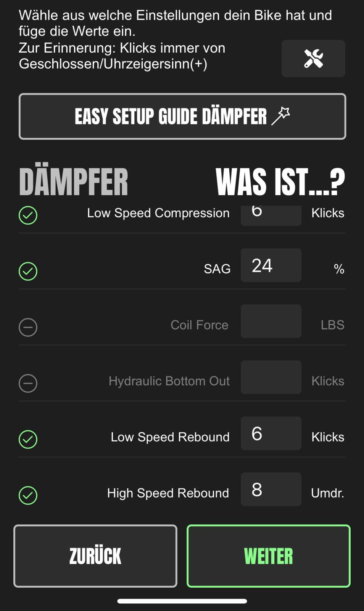This screenshot has height=611, width=364.
Task: Continue with the Weiter button
Action: pos(269,556)
